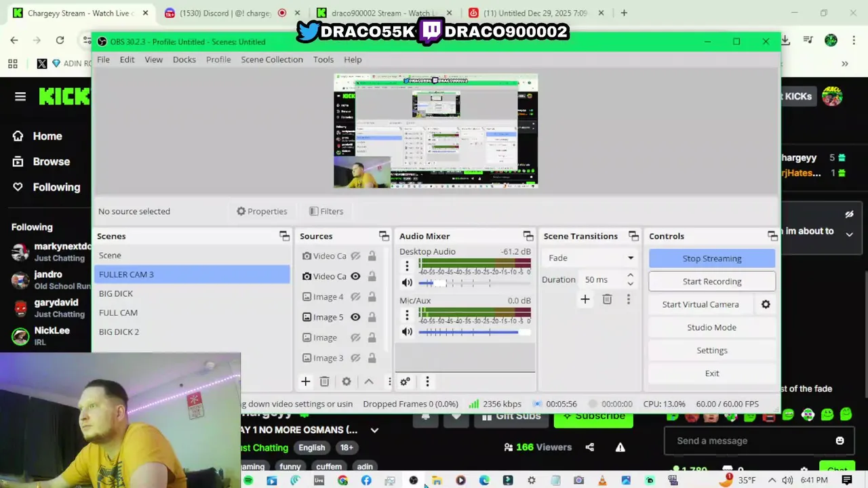
Task: Open the Scene Collection menu
Action: pos(272,60)
